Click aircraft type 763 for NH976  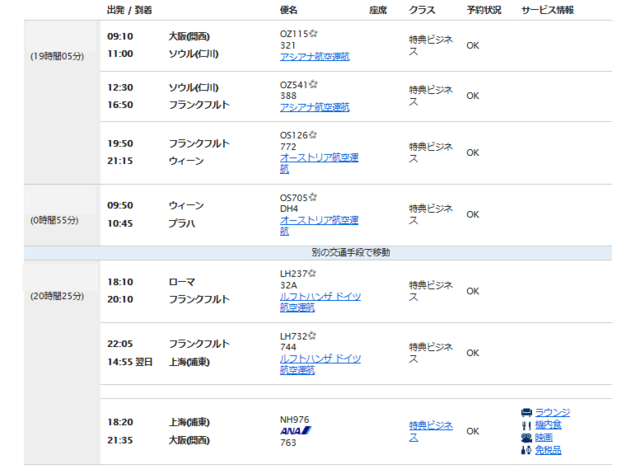click(288, 442)
